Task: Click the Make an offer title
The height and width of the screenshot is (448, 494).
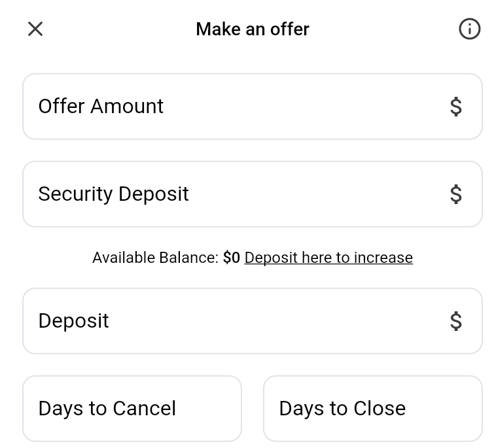Action: coord(253,29)
